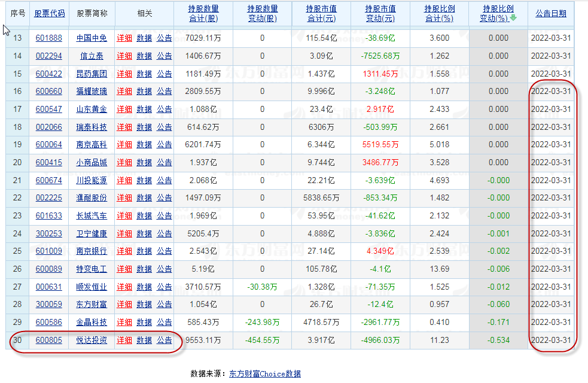588x383 pixels.
Task: Open 数据 for 特变电工
Action: [x=144, y=269]
